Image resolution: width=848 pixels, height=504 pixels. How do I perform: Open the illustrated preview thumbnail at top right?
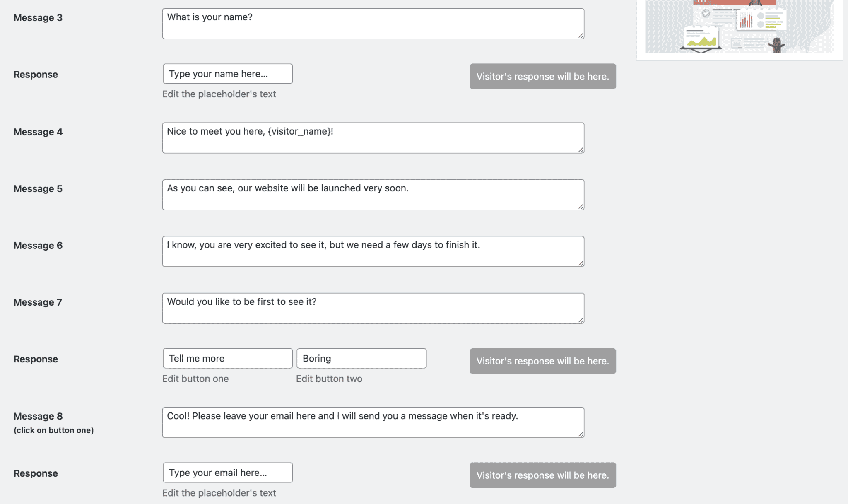click(x=740, y=27)
